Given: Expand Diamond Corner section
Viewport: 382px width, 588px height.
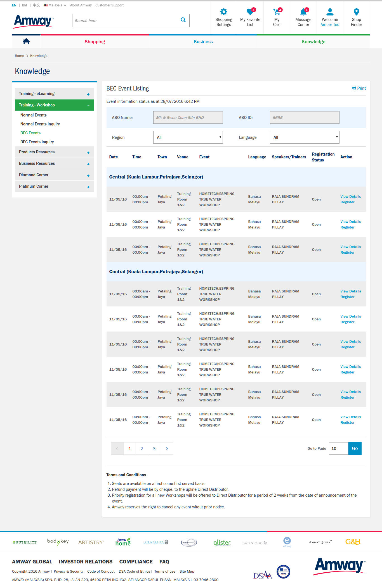Looking at the screenshot, I should 54,175.
